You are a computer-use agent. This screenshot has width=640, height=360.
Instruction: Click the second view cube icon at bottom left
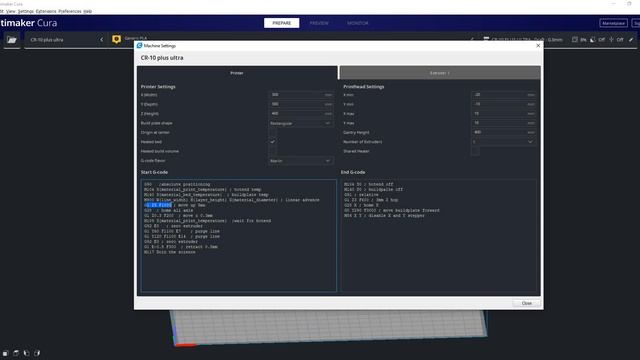coord(16,353)
